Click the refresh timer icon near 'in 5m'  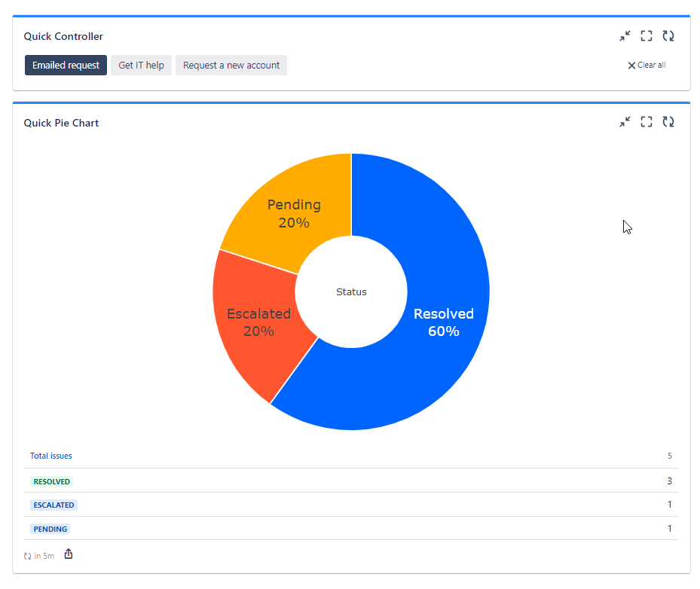tap(27, 555)
